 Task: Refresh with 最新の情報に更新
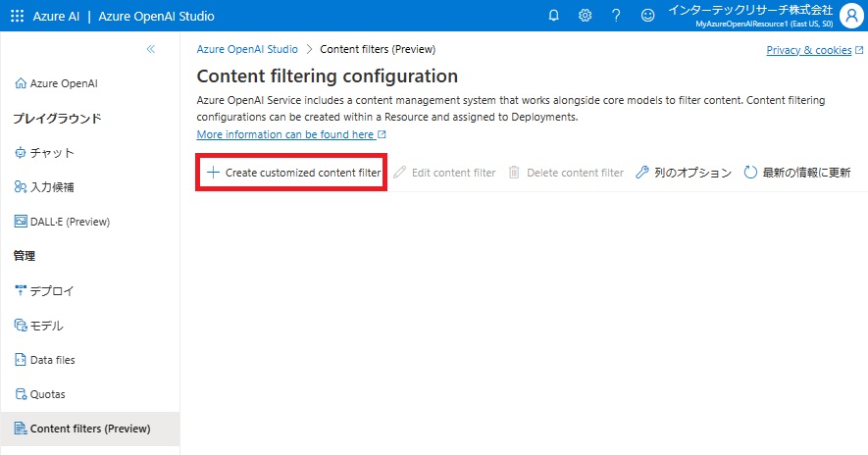pyautogui.click(x=797, y=173)
